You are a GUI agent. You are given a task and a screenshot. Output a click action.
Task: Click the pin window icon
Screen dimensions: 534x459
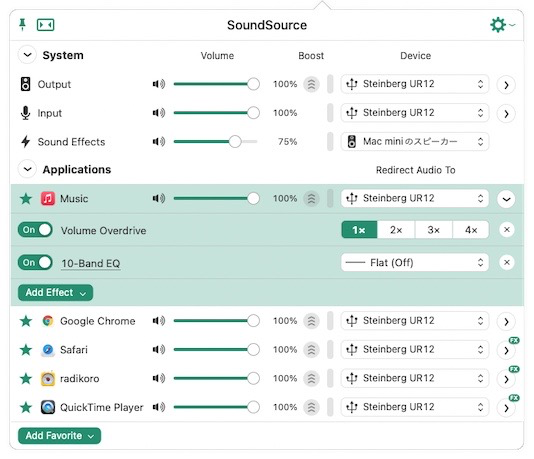pyautogui.click(x=22, y=25)
